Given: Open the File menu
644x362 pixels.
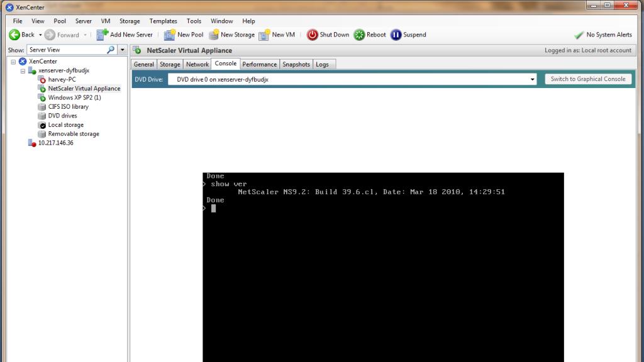Looking at the screenshot, I should [x=18, y=21].
